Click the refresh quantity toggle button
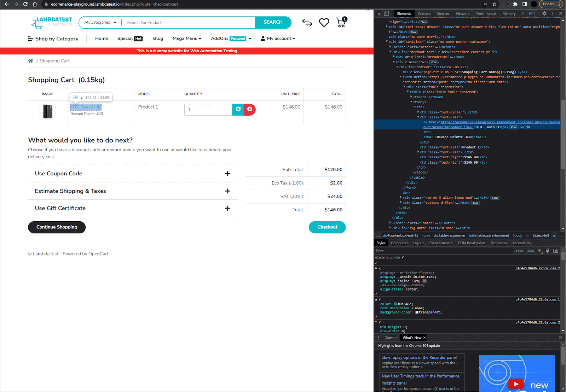Viewport: 566px width, 392px height. click(238, 110)
